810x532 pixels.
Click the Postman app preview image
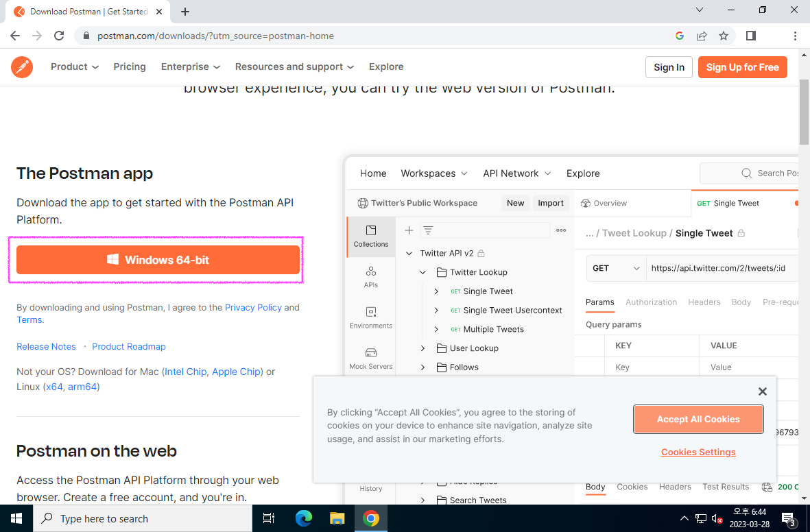click(x=571, y=330)
